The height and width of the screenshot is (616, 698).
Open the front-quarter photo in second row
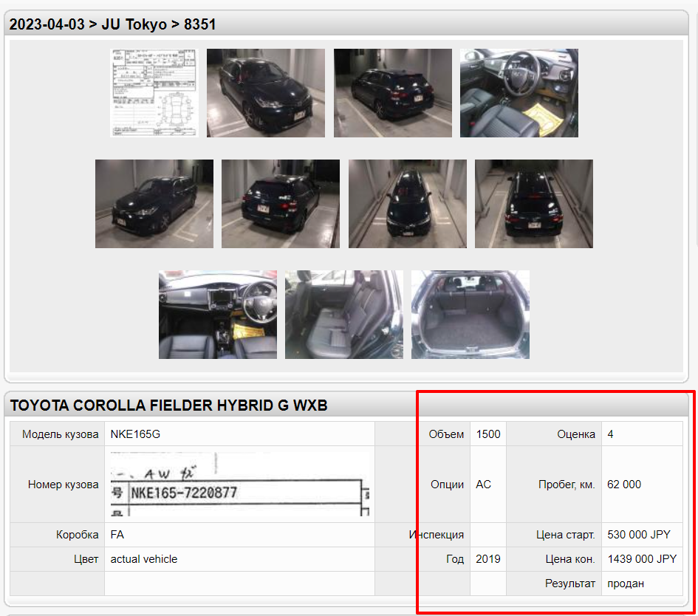tap(154, 203)
